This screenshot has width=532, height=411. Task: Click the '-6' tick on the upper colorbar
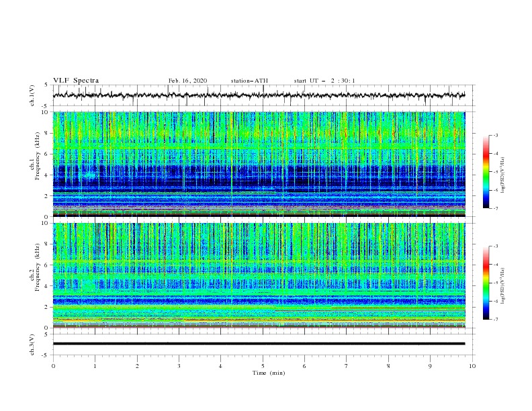coord(495,190)
